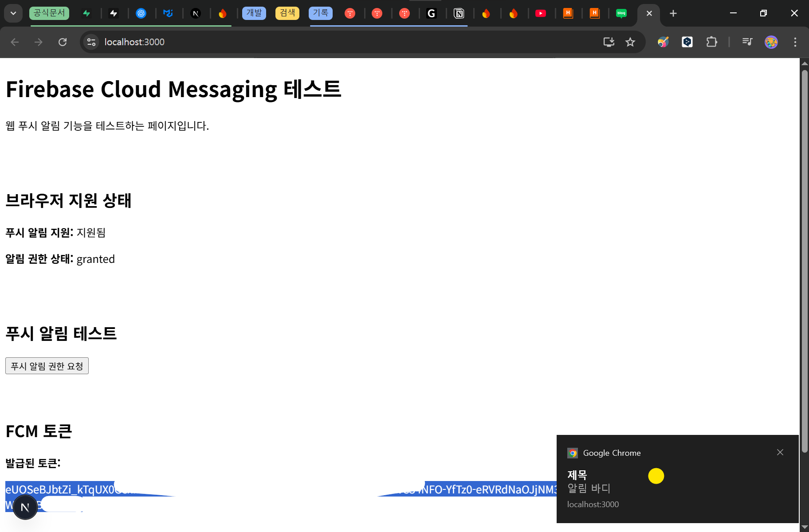The width and height of the screenshot is (809, 532).
Task: Open the third red circle icon tab
Action: click(x=404, y=13)
